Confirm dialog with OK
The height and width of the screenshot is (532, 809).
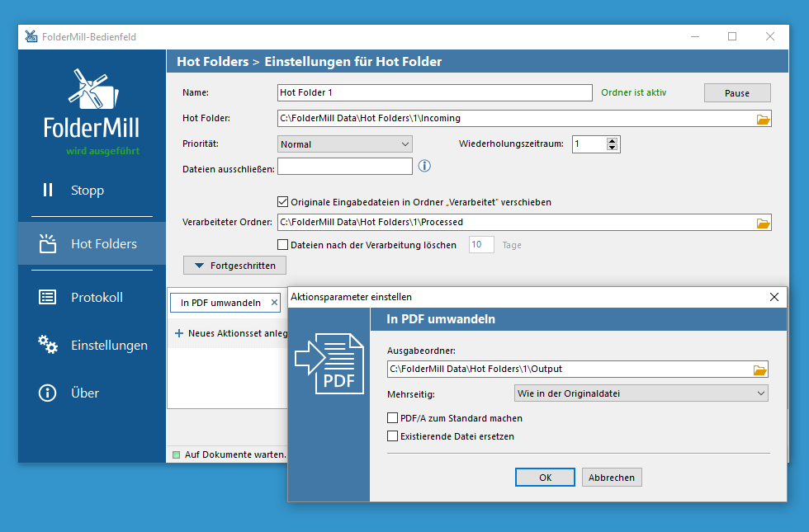(545, 478)
